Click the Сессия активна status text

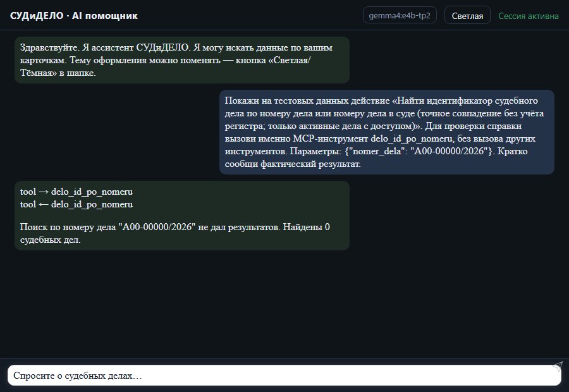point(529,16)
